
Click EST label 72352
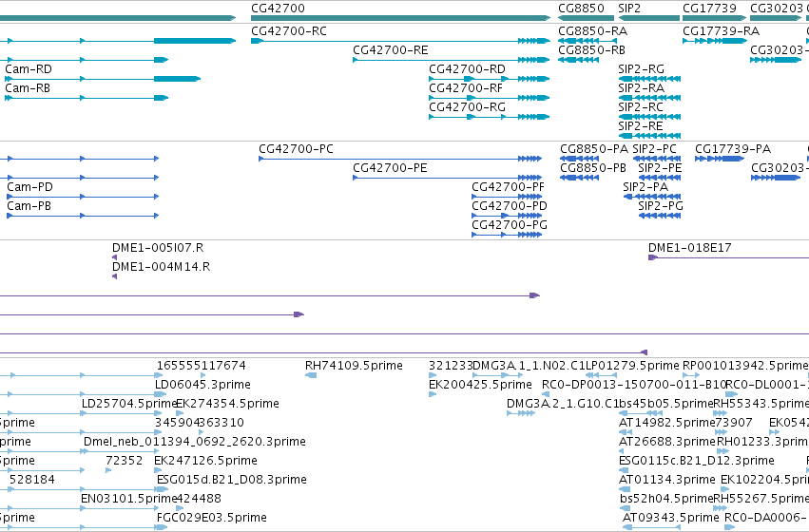125,461
